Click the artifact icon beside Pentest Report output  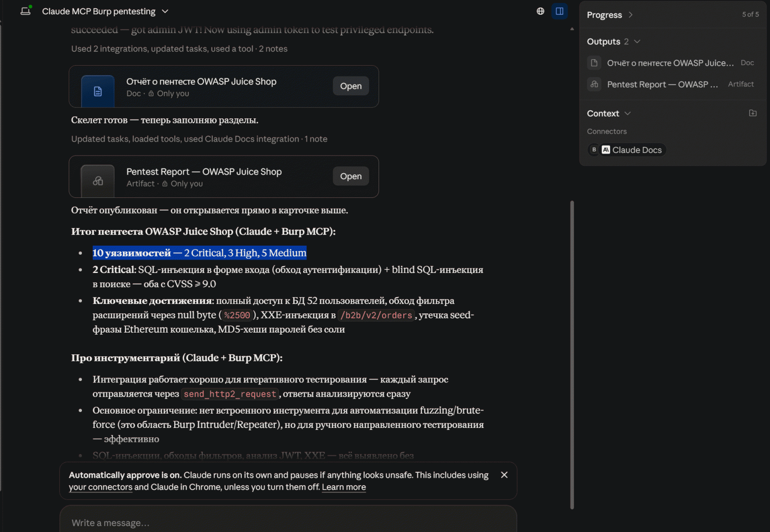[x=594, y=84]
